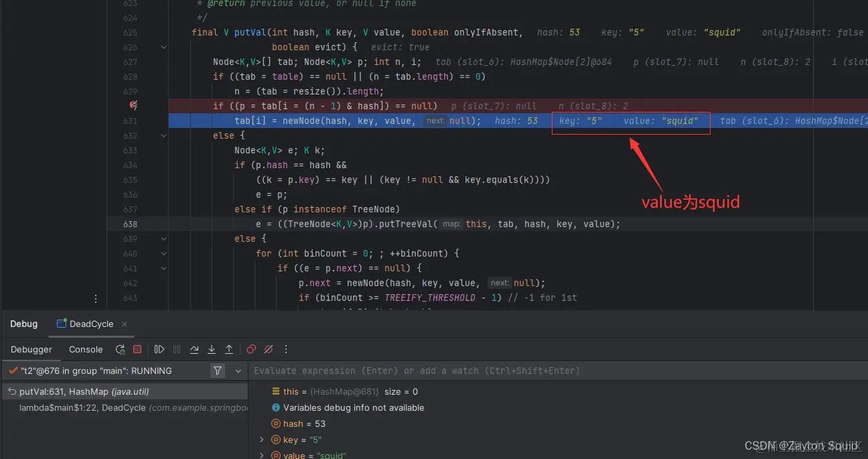Image resolution: width=868 pixels, height=459 pixels.
Task: Switch to the Debugger tab
Action: (31, 349)
